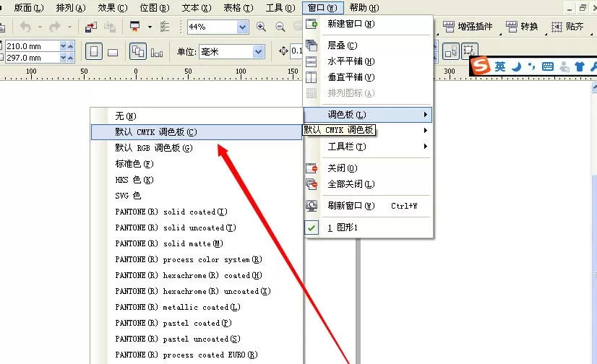Image resolution: width=597 pixels, height=364 pixels.
Task: Expand the 调色板 submenu
Action: [x=368, y=115]
